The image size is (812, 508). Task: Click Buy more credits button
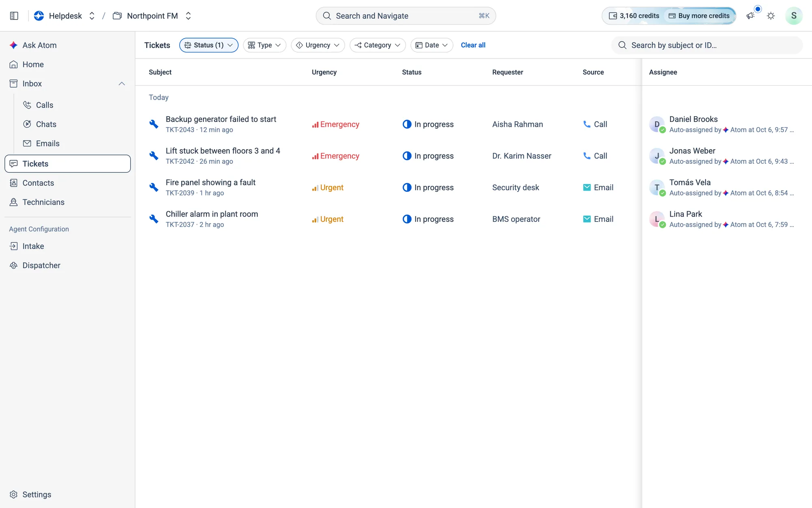coord(699,16)
